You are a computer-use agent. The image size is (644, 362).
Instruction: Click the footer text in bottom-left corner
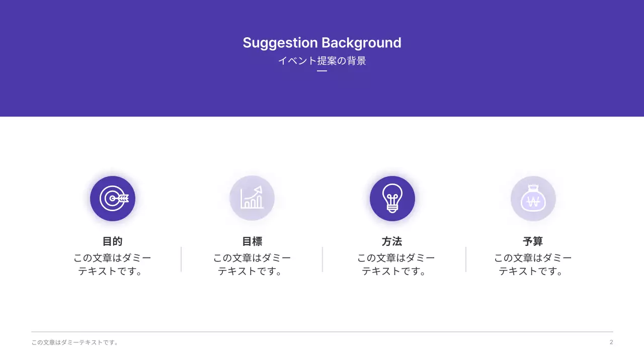pos(75,342)
